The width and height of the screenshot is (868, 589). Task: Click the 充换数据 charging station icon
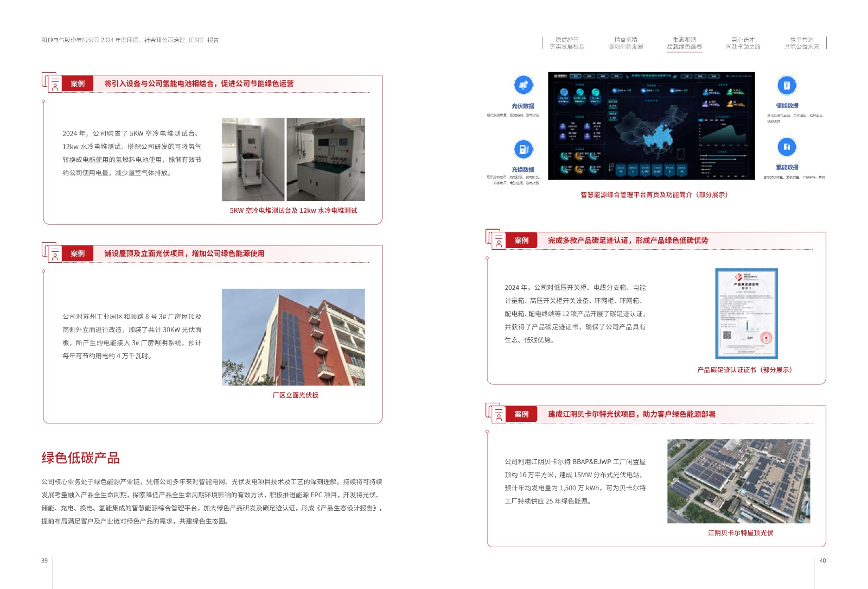(x=524, y=149)
